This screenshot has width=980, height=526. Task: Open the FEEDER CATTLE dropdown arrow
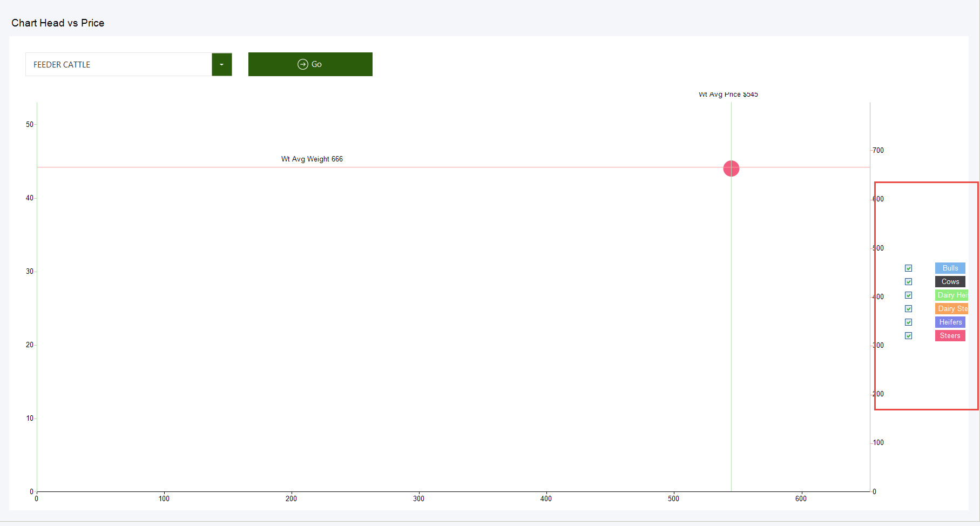pyautogui.click(x=222, y=64)
